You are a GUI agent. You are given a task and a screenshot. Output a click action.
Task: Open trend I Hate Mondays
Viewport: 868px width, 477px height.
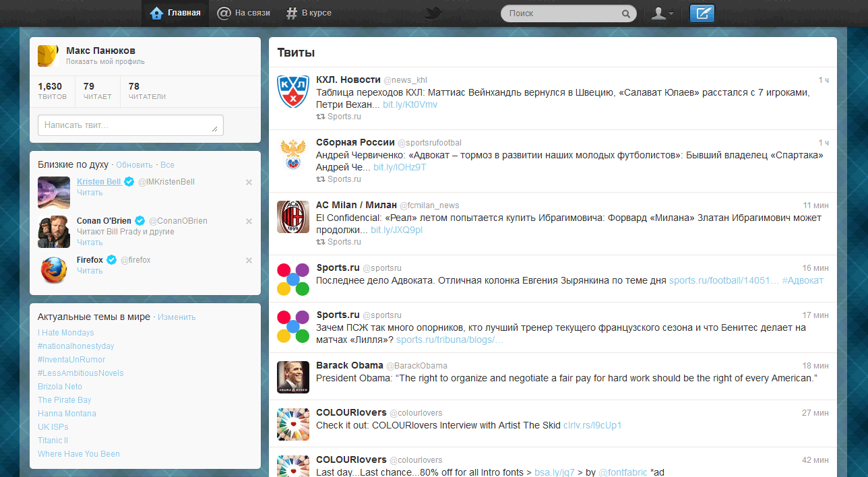click(x=66, y=333)
